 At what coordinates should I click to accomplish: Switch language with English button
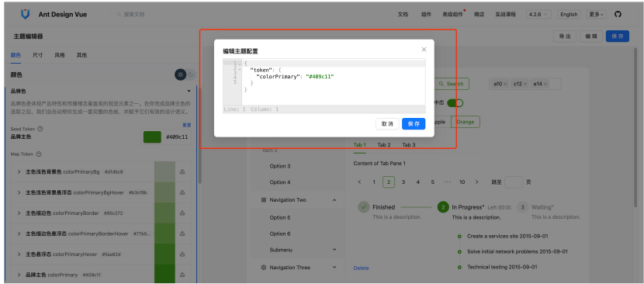pos(569,15)
